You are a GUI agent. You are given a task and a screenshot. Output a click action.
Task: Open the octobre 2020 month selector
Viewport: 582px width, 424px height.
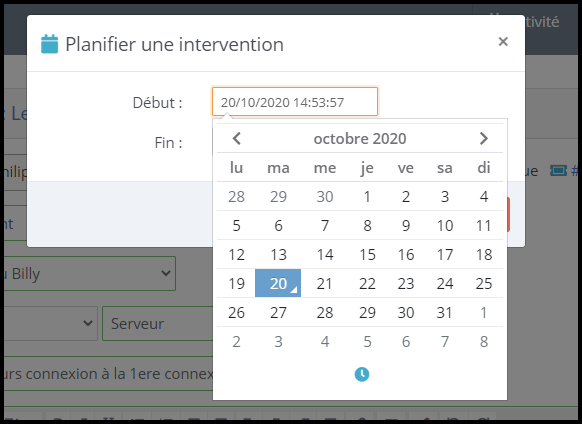[x=360, y=138]
